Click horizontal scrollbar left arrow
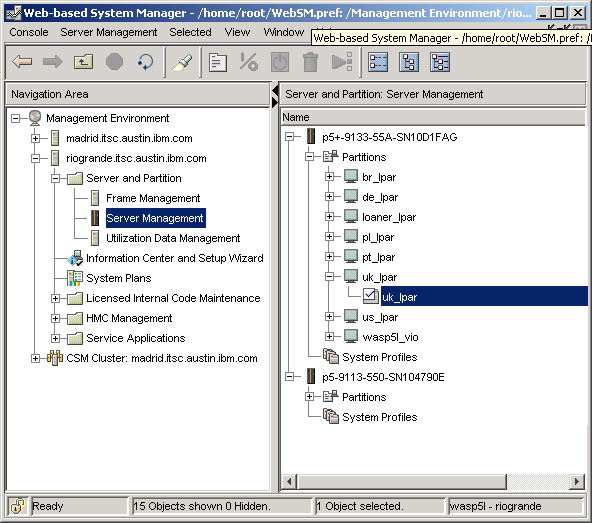This screenshot has height=523, width=592. (x=289, y=481)
